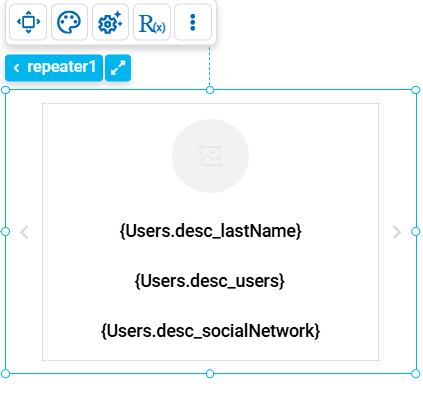This screenshot has height=406, width=423.
Task: Click the top-center resize handle
Action: click(x=210, y=90)
